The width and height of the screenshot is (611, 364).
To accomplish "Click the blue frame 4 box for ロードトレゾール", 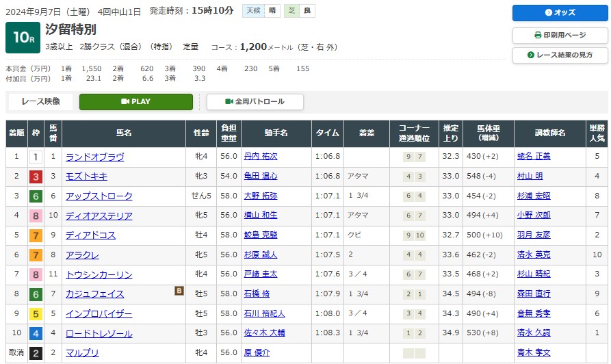I will [x=36, y=334].
